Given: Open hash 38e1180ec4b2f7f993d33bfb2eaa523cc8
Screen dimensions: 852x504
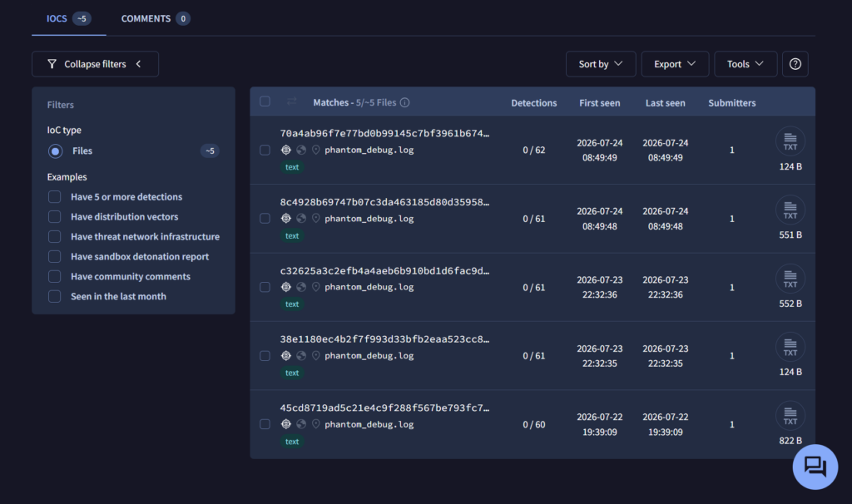Looking at the screenshot, I should tap(384, 338).
